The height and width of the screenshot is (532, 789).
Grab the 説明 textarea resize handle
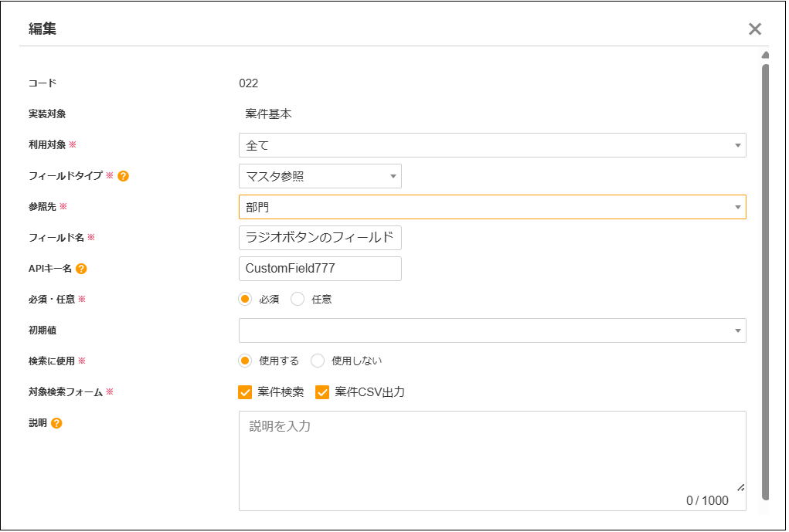tap(741, 487)
